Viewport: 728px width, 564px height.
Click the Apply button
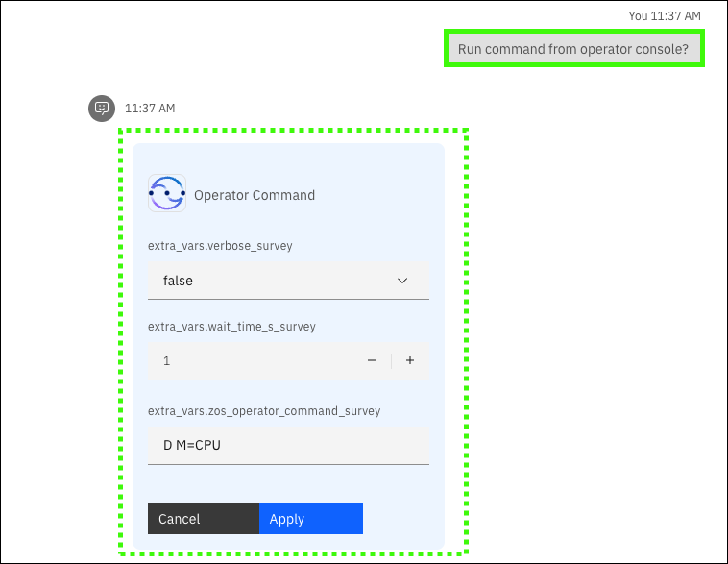click(x=310, y=519)
